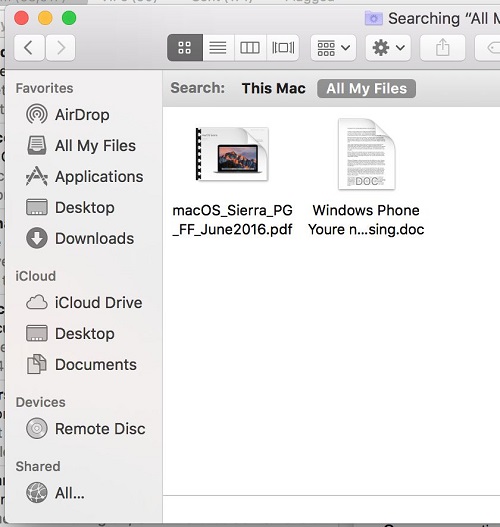Click the Shared network globe icon
This screenshot has height=527, width=500.
click(x=37, y=493)
